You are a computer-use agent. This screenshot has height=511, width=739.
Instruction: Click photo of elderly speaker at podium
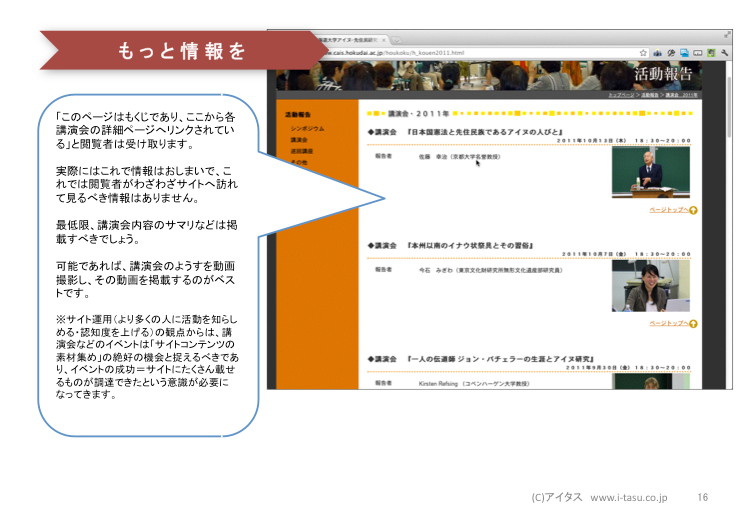click(651, 172)
